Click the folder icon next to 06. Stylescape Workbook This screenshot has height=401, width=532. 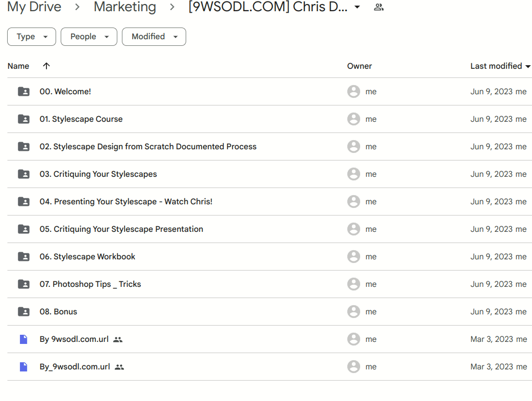point(23,257)
